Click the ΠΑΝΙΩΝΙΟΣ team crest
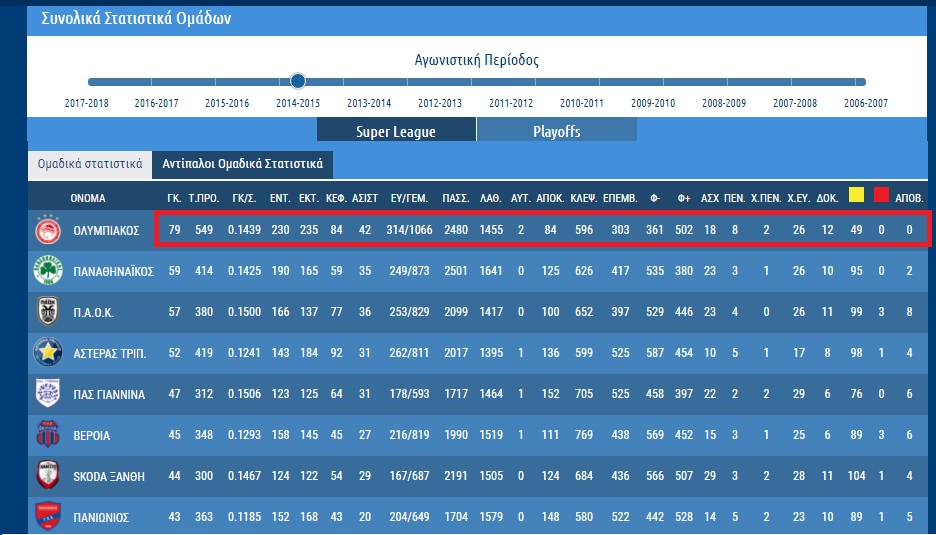Image resolution: width=936 pixels, height=535 pixels. point(48,516)
